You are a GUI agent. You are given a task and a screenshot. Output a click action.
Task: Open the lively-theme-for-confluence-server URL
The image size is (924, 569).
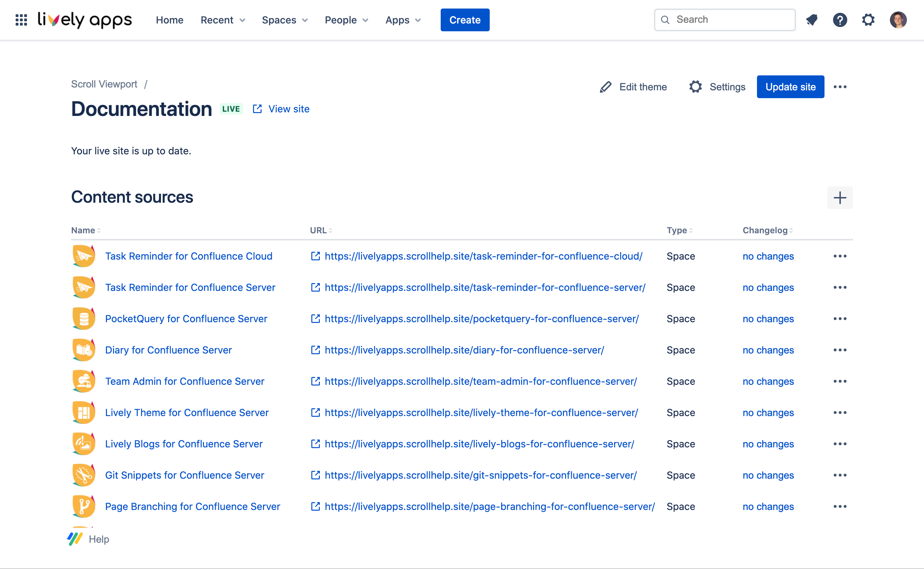click(x=481, y=413)
